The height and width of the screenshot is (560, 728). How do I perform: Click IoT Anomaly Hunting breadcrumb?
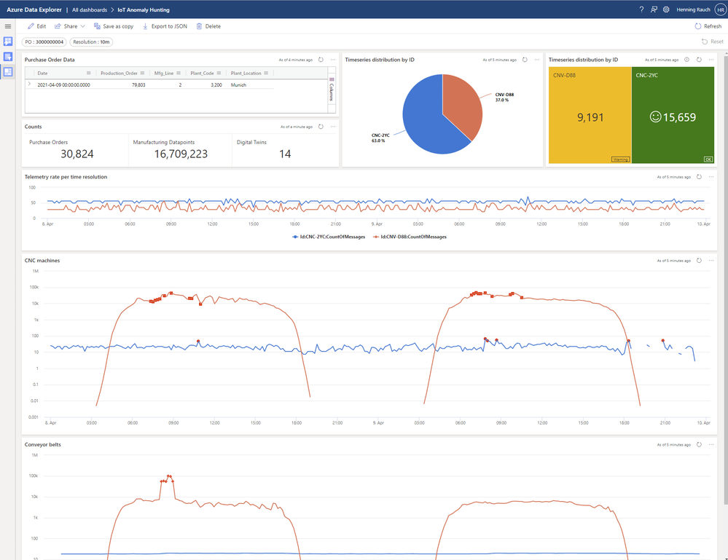144,9
